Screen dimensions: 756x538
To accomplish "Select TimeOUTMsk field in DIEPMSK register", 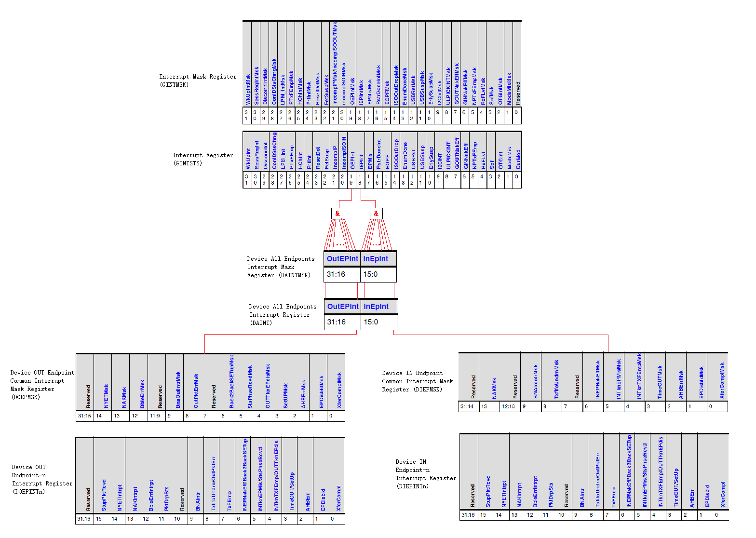I will click(660, 382).
